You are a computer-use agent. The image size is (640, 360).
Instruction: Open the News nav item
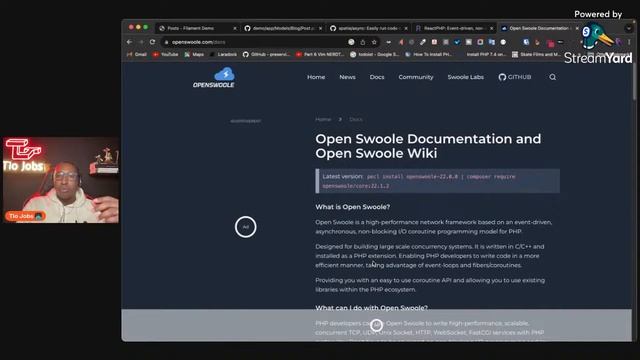[x=347, y=77]
